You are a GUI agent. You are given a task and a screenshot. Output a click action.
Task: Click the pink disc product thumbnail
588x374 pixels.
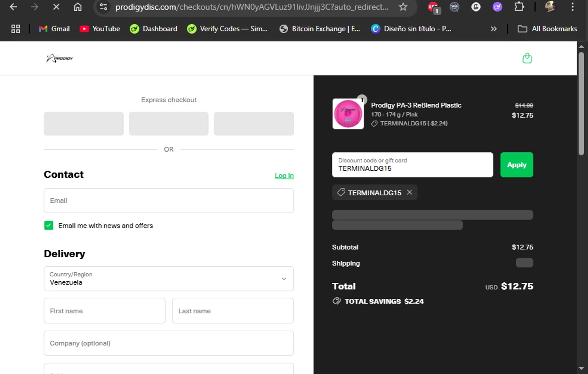[x=348, y=114]
